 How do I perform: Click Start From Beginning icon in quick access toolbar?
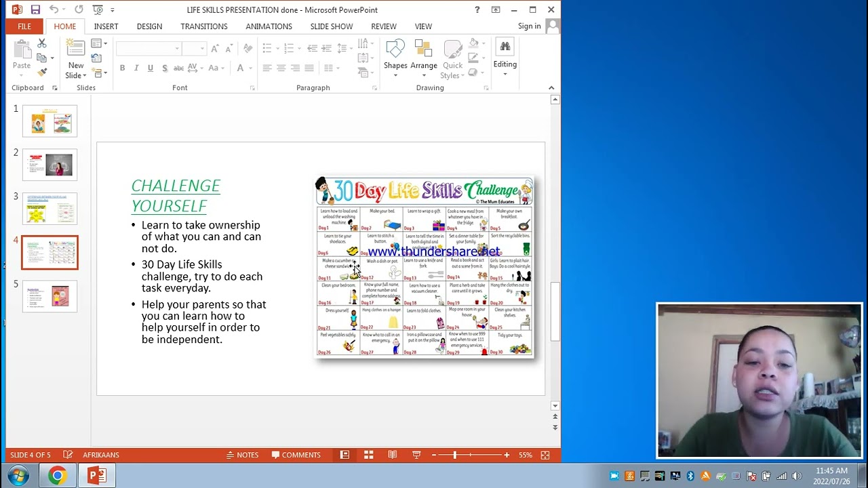[98, 9]
